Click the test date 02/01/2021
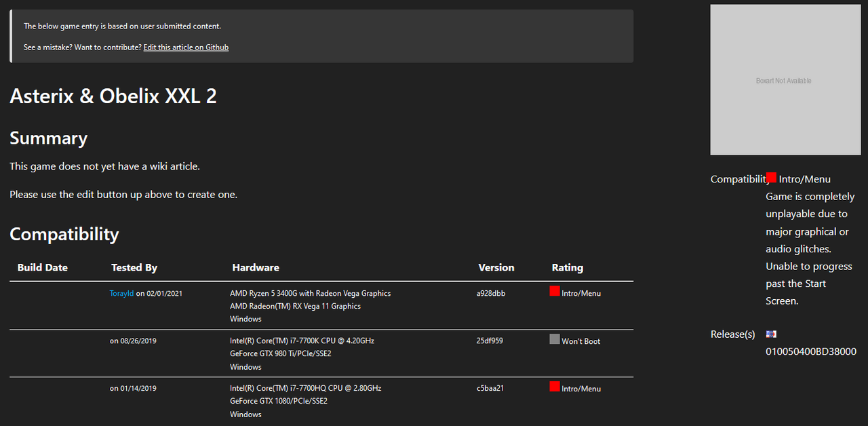This screenshot has height=426, width=868. pos(165,294)
